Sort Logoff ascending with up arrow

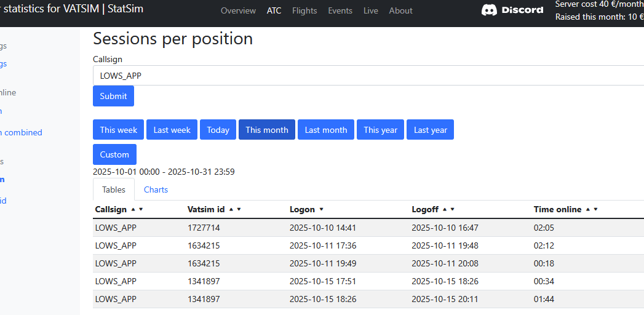click(x=445, y=210)
